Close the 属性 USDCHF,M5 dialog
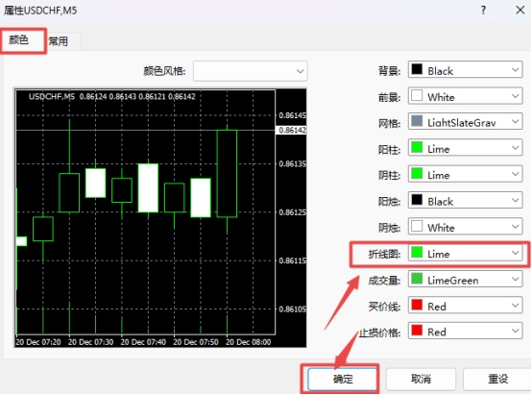Screen dimensions: 532x395 pos(520,11)
